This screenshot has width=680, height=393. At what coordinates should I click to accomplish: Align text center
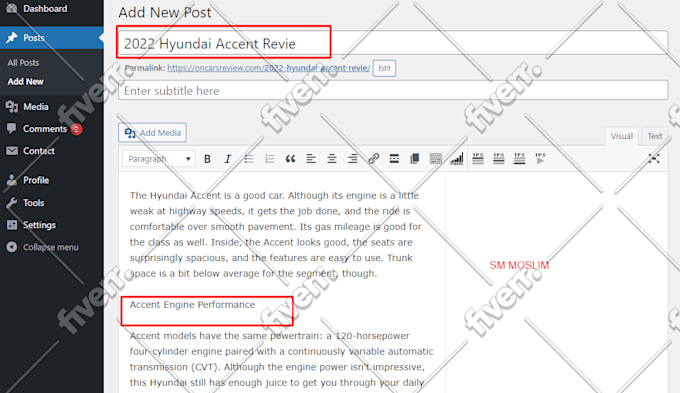[x=332, y=159]
